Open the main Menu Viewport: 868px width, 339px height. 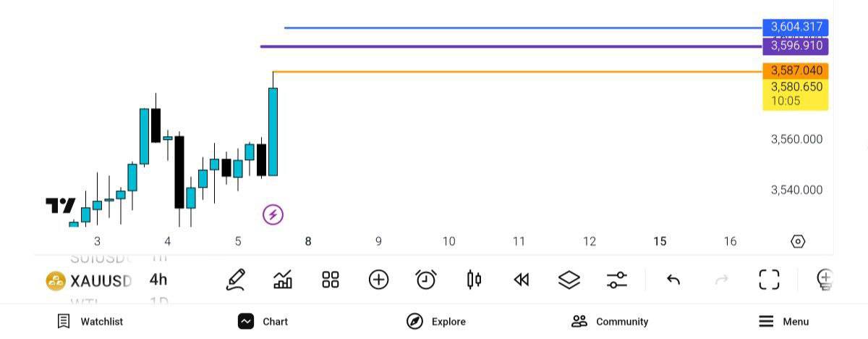[x=783, y=322]
